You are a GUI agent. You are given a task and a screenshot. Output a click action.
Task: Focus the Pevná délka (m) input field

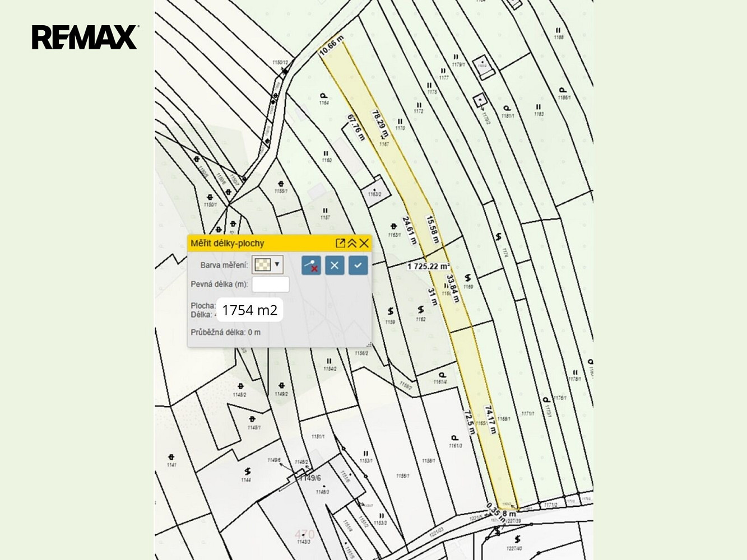pyautogui.click(x=271, y=284)
